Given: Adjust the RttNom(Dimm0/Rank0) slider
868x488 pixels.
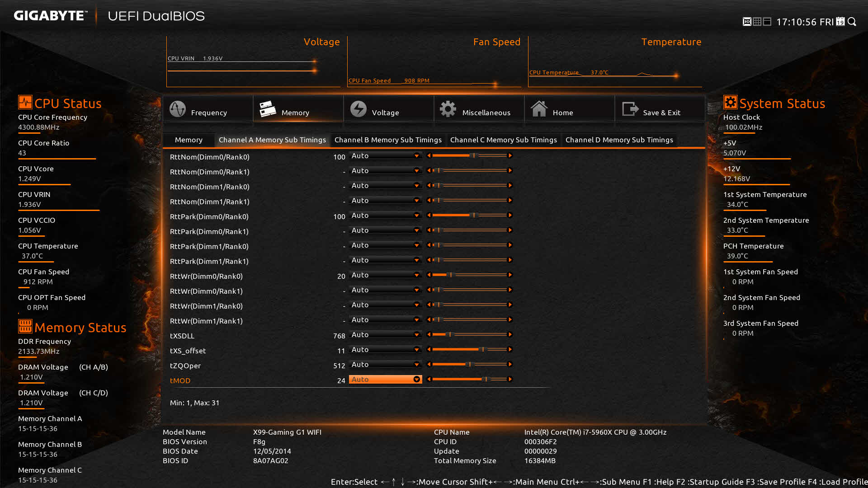Looking at the screenshot, I should 469,156.
